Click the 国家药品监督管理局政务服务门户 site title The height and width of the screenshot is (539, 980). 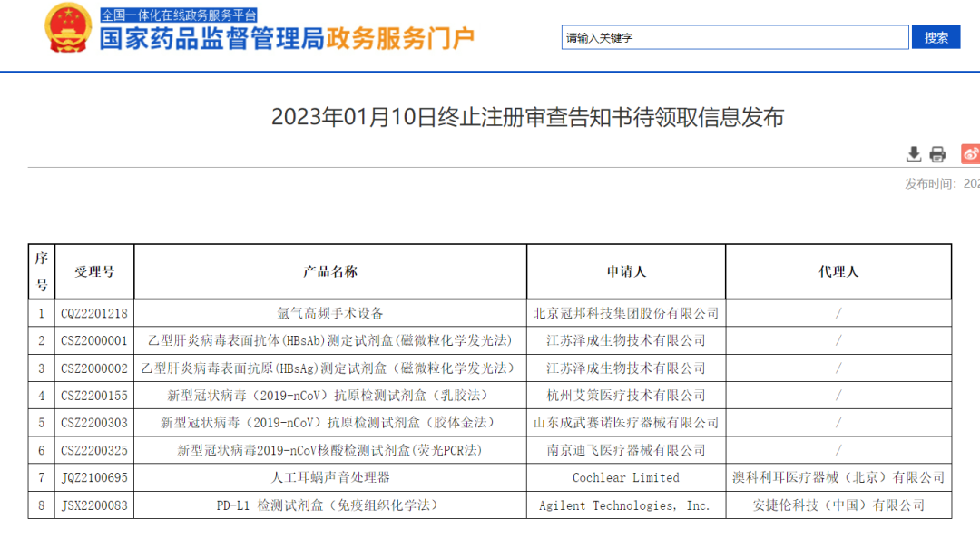coord(287,39)
